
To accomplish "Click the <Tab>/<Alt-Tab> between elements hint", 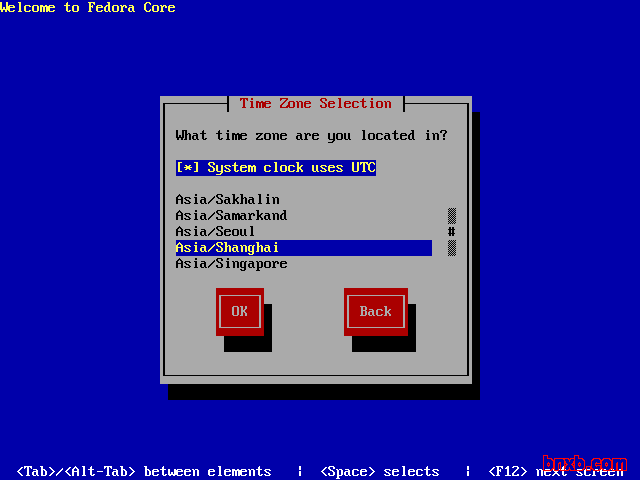I will 144,472.
